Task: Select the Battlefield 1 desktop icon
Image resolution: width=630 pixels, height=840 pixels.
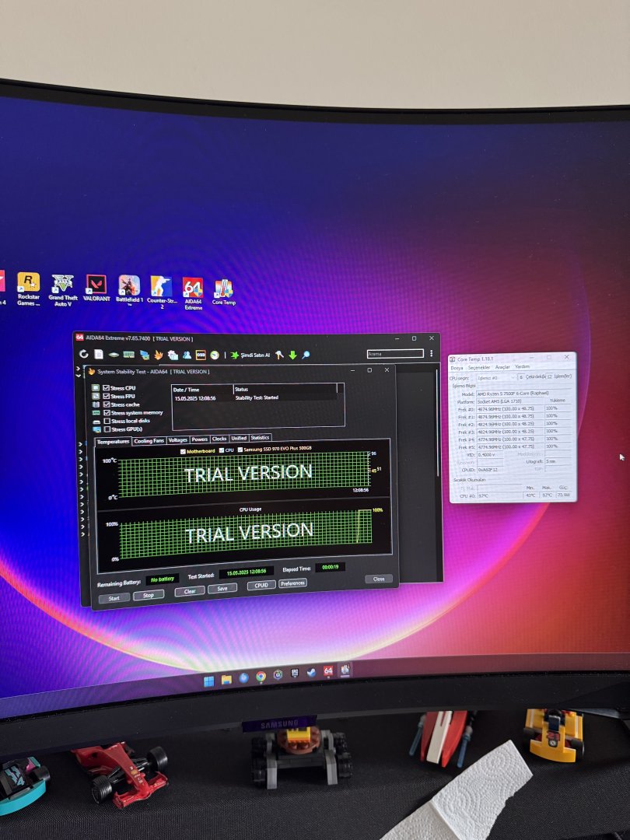Action: click(130, 289)
